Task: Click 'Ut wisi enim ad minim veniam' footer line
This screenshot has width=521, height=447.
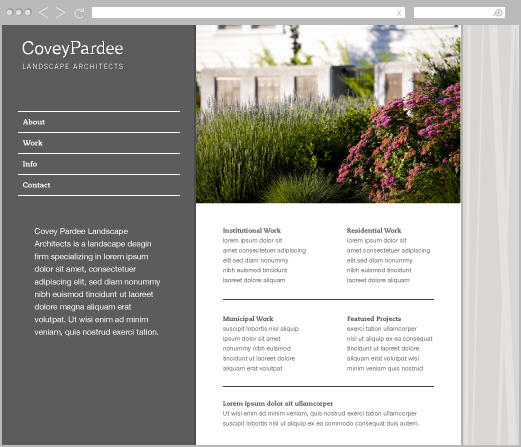Action: click(320, 414)
